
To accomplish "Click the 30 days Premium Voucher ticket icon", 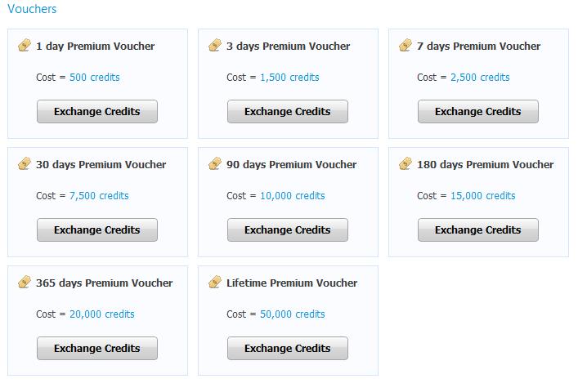I will [x=25, y=164].
